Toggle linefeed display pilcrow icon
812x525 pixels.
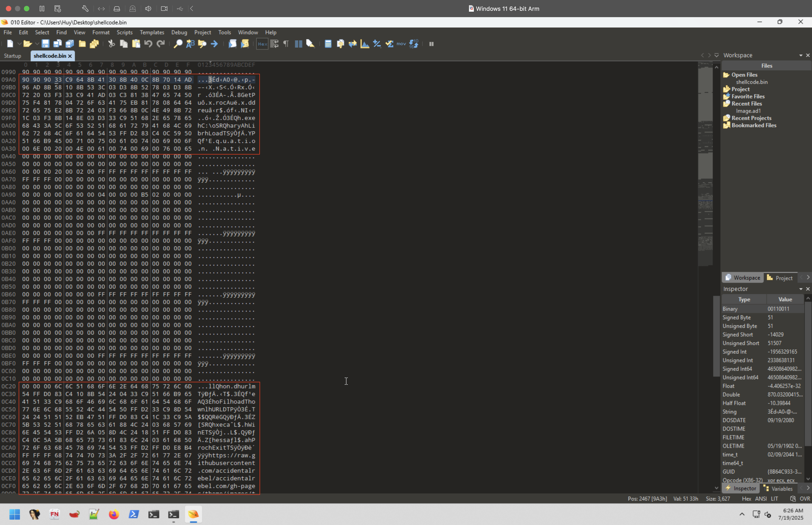(286, 44)
